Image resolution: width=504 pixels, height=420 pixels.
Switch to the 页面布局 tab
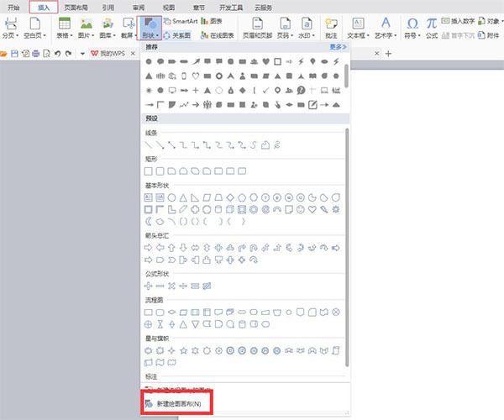76,8
